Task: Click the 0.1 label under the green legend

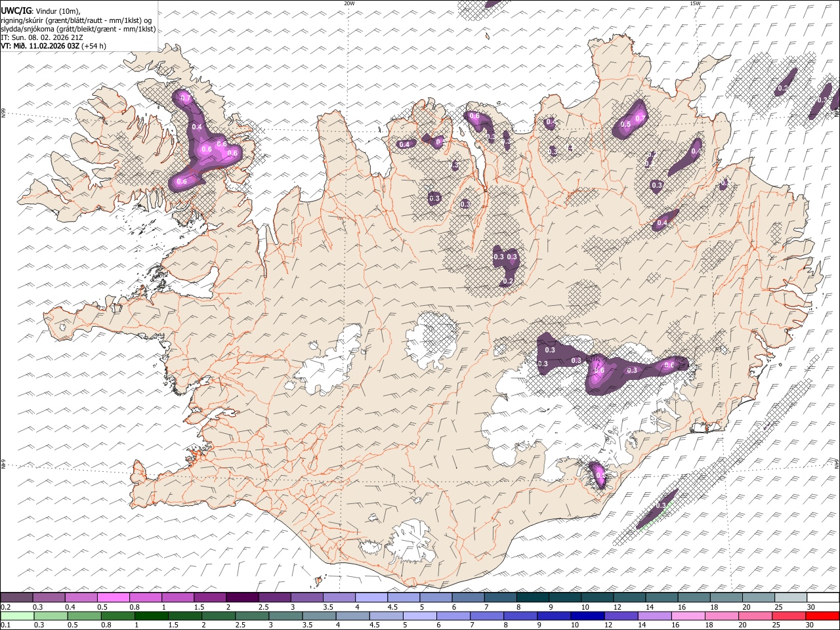Action: (x=5, y=625)
